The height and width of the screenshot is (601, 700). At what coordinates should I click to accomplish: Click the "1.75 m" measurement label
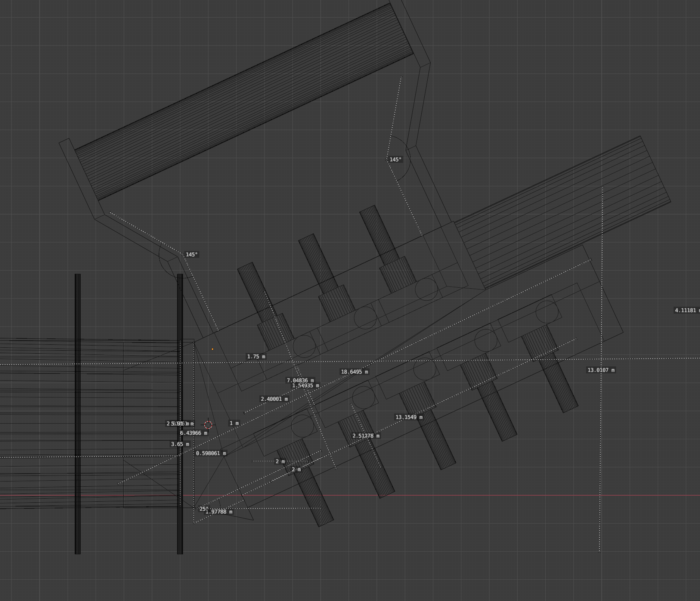click(x=256, y=357)
